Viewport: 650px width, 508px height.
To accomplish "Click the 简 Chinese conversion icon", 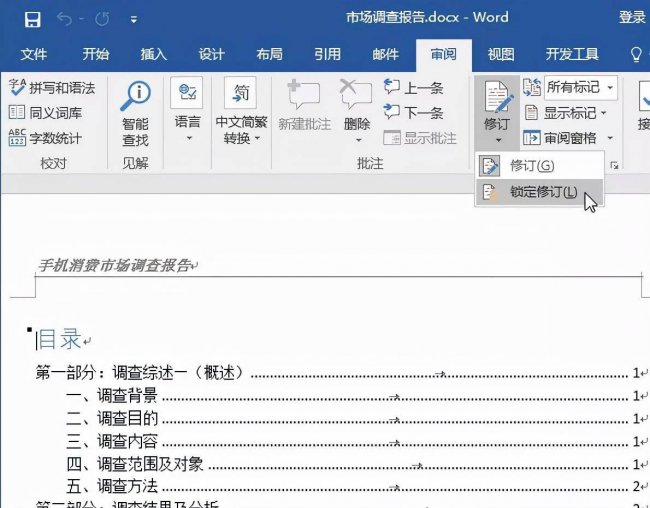I will coord(240,93).
